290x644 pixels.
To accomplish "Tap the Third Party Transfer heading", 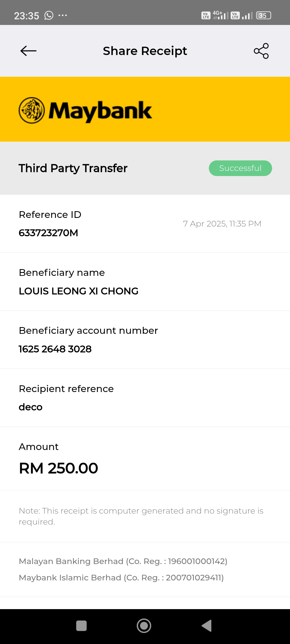I will (73, 168).
